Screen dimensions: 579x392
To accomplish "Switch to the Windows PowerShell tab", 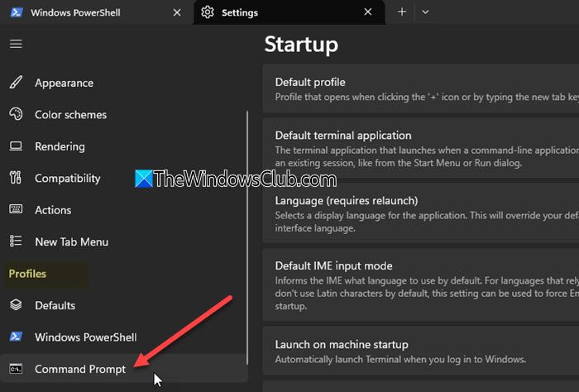I will pyautogui.click(x=96, y=12).
